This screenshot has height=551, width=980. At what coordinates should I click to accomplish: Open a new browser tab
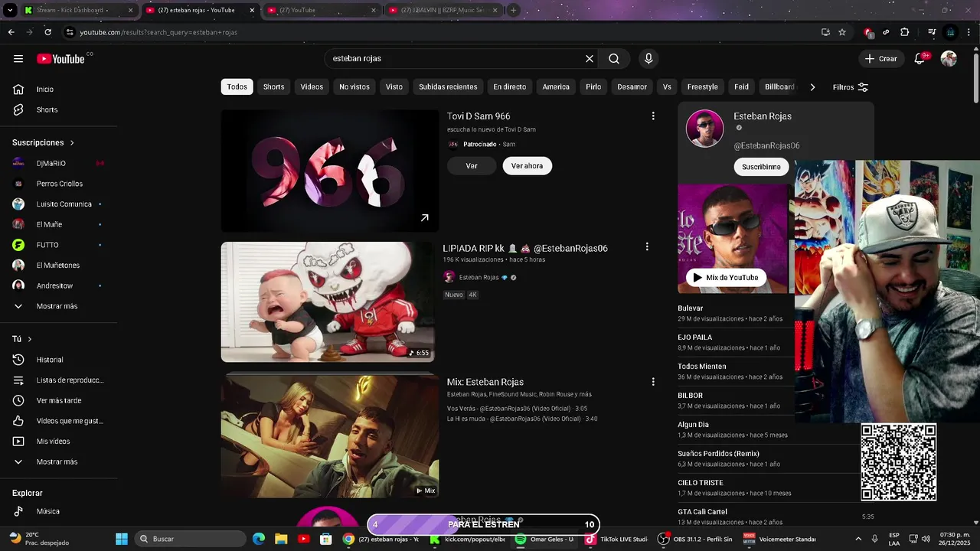[x=514, y=10]
